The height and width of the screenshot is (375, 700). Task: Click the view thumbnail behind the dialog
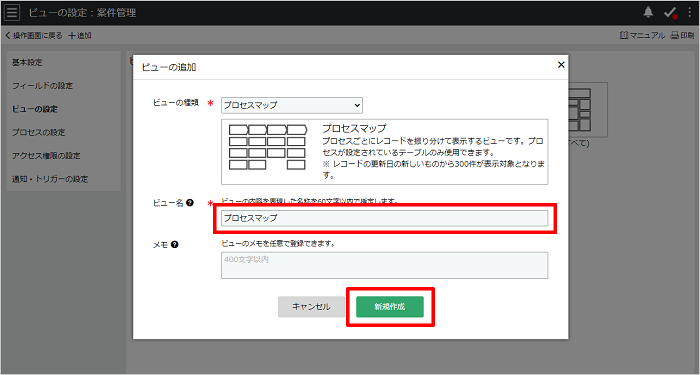point(588,109)
